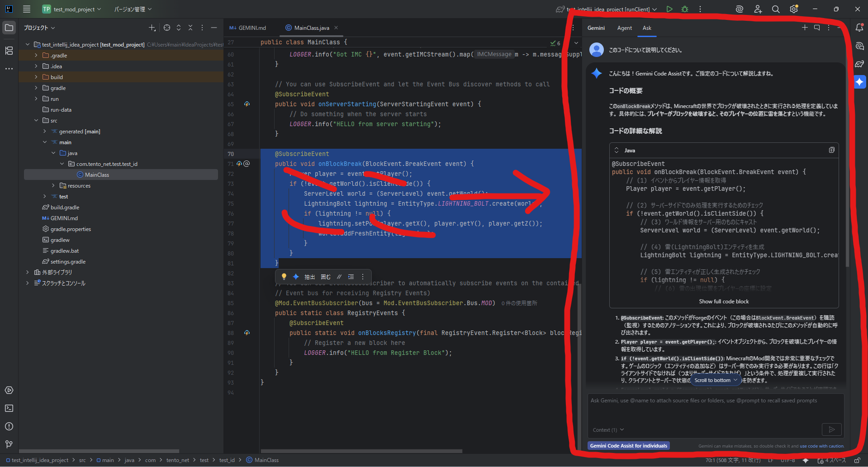Open the Notifications bell icon
The width and height of the screenshot is (868, 467).
(859, 28)
